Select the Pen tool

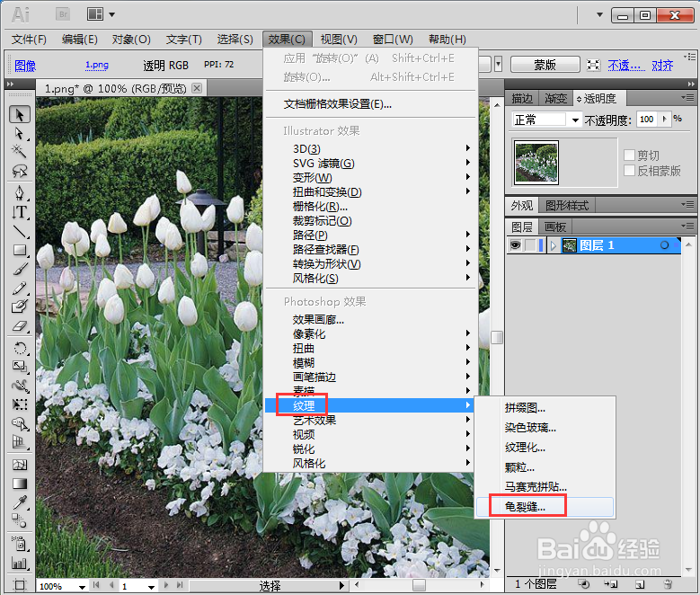point(19,193)
